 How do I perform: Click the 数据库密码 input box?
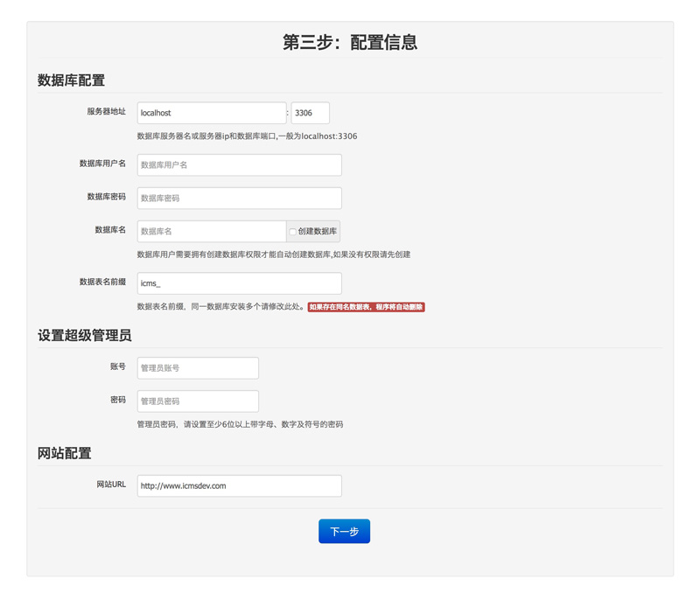(x=239, y=198)
